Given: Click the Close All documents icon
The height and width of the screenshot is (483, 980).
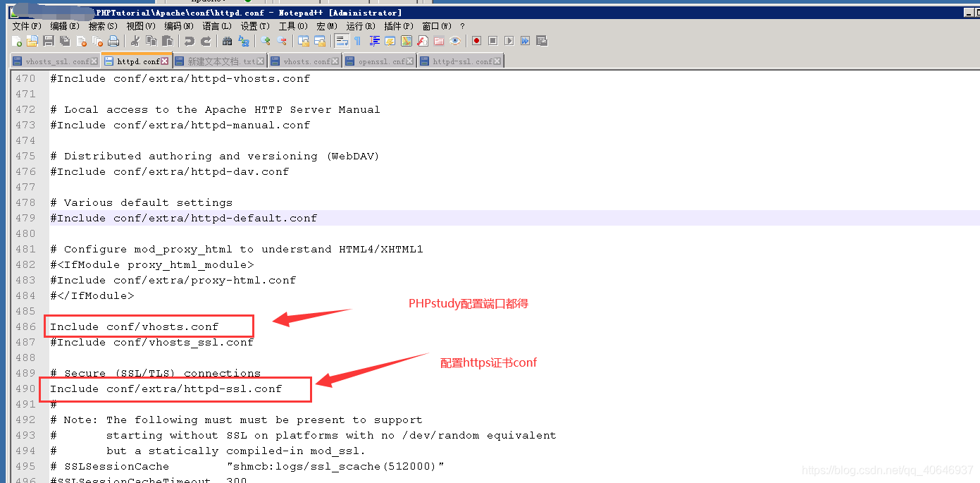Looking at the screenshot, I should coord(97,41).
